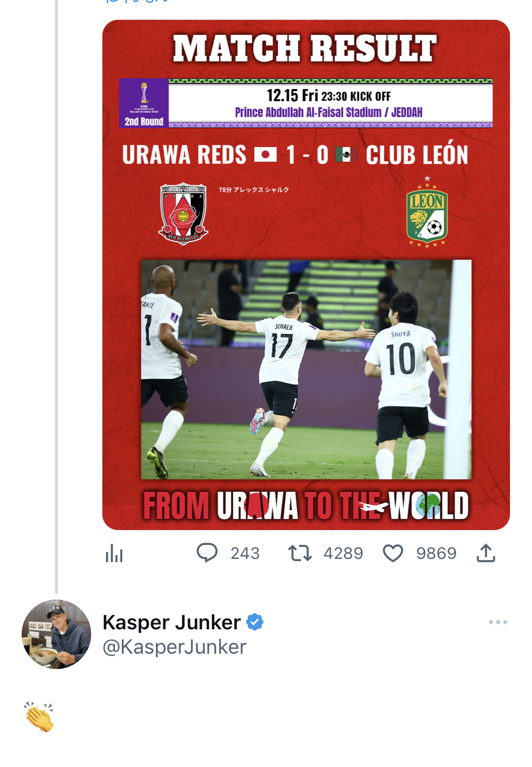Like the tweet with heart icon

pyautogui.click(x=393, y=553)
